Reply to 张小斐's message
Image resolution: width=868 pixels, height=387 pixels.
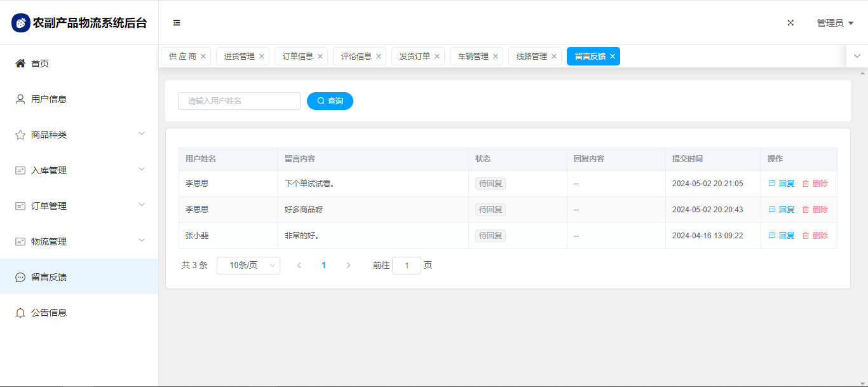782,236
